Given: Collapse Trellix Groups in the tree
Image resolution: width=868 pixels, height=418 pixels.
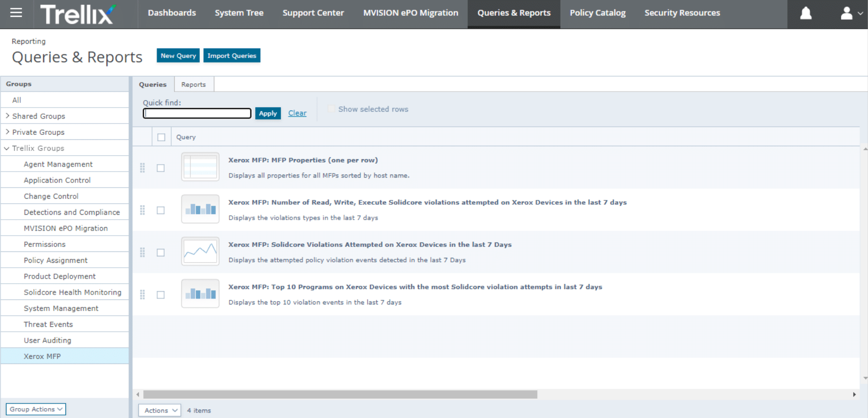Looking at the screenshot, I should [x=7, y=148].
